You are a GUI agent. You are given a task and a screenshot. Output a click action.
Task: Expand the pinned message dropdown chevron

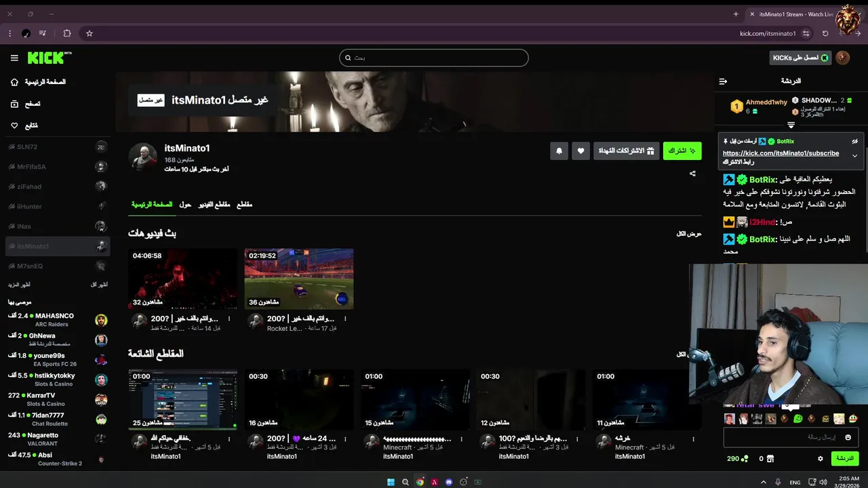(x=854, y=156)
